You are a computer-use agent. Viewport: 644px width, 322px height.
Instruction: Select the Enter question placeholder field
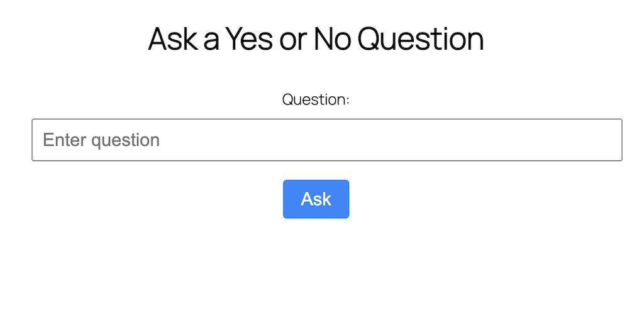pos(327,140)
